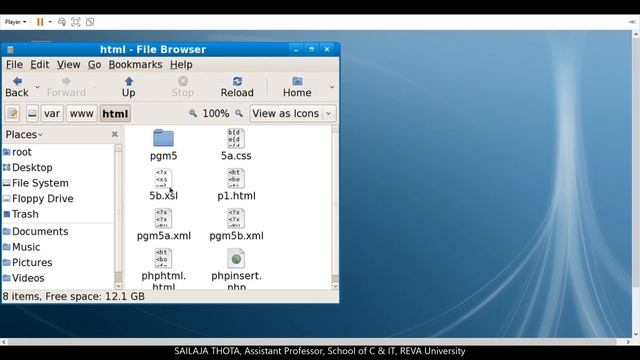Collapse the VMware toolbar chevron at right
The image size is (640, 360).
[632, 22]
